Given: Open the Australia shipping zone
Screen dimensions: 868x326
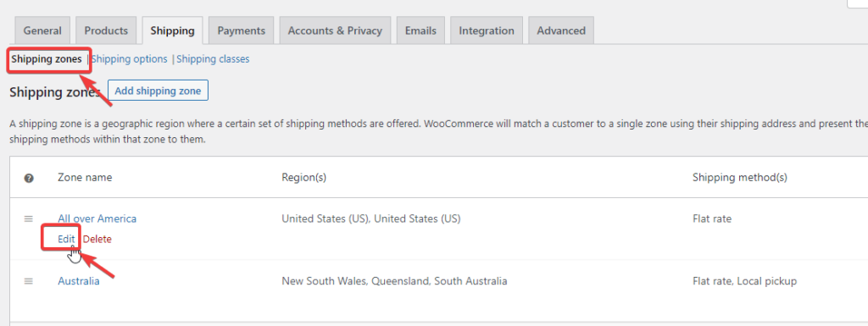Looking at the screenshot, I should coord(79,280).
